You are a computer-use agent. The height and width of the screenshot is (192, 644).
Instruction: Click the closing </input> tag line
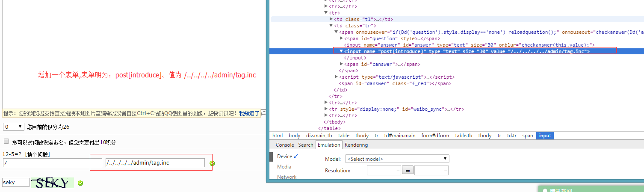(x=355, y=58)
